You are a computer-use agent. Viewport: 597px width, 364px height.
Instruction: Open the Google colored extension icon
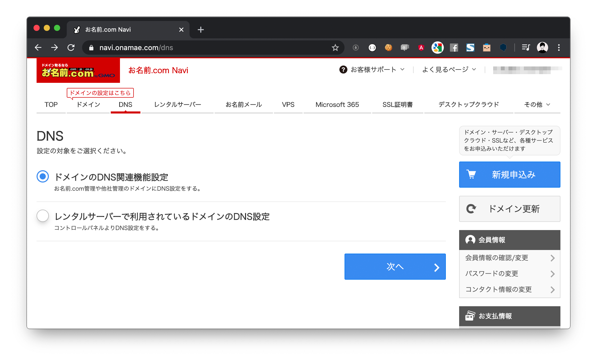(x=437, y=48)
